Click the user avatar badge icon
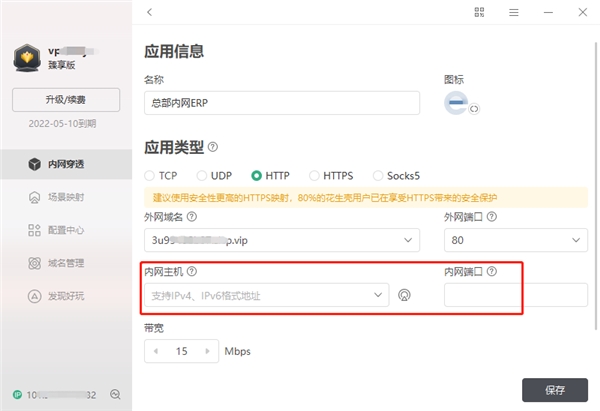Viewport: 600px width, 411px height. (27, 58)
